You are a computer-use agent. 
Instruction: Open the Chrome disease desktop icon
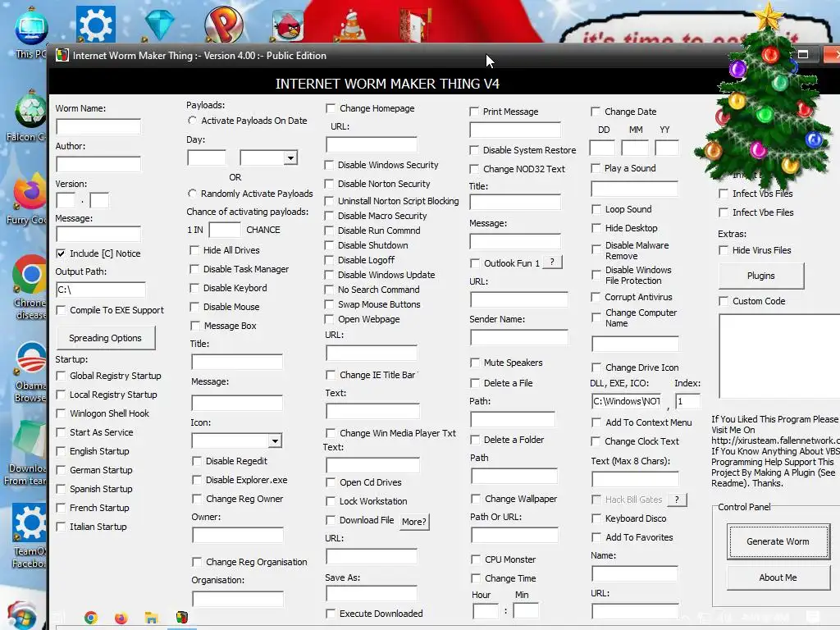pyautogui.click(x=30, y=286)
